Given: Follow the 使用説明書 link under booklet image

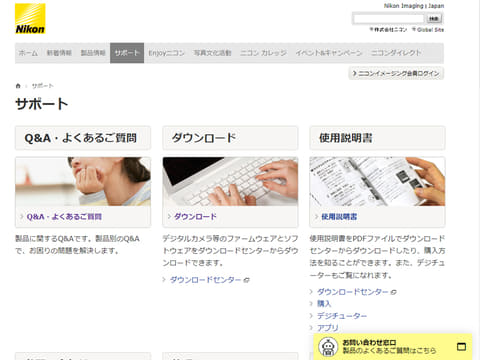Looking at the screenshot, I should tap(339, 217).
